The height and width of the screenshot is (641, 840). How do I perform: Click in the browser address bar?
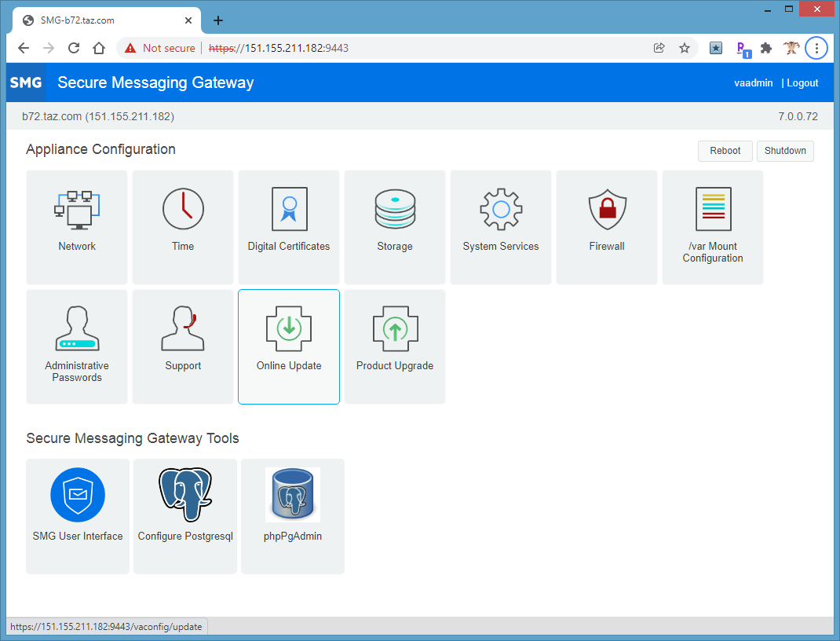[393, 48]
